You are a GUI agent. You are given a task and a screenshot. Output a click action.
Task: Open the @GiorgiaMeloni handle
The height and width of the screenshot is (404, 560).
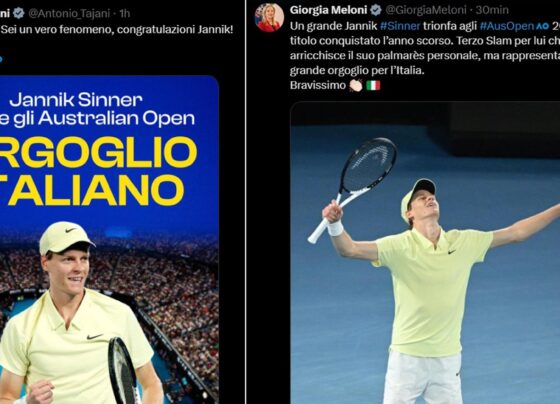pos(426,10)
